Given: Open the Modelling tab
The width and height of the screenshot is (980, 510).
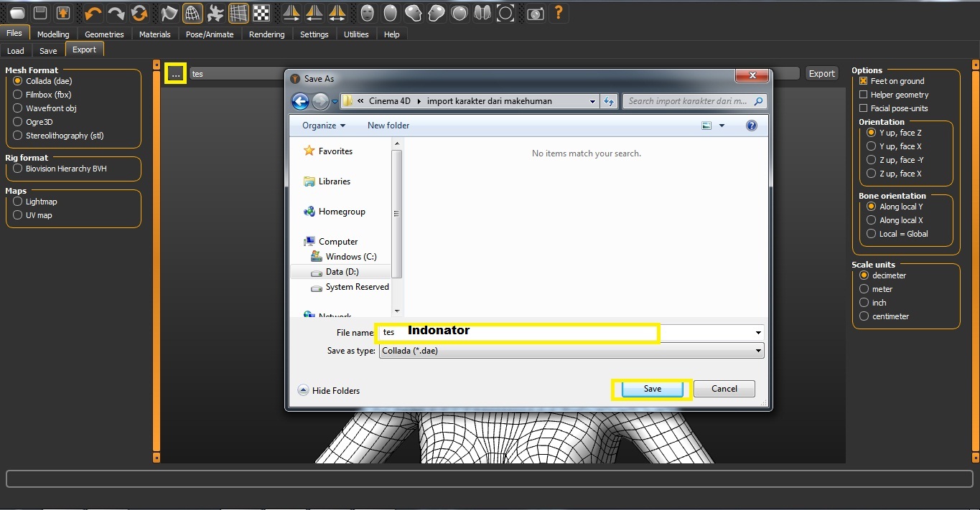Looking at the screenshot, I should point(53,34).
